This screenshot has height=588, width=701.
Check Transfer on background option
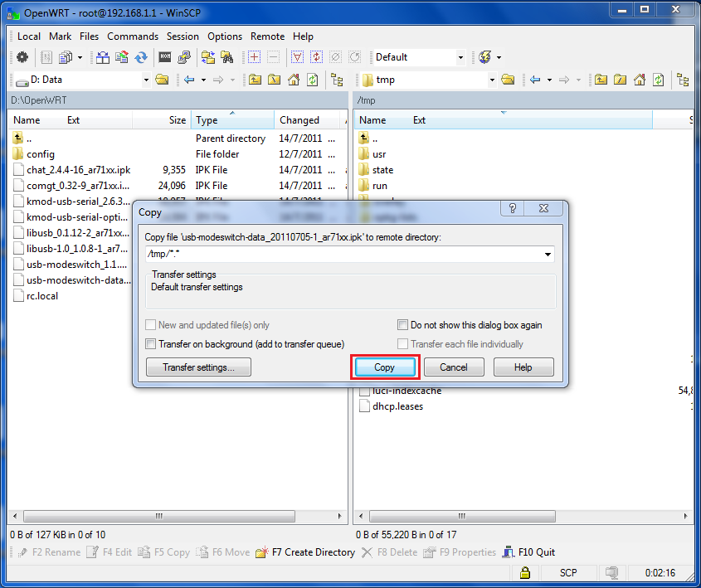click(x=245, y=344)
